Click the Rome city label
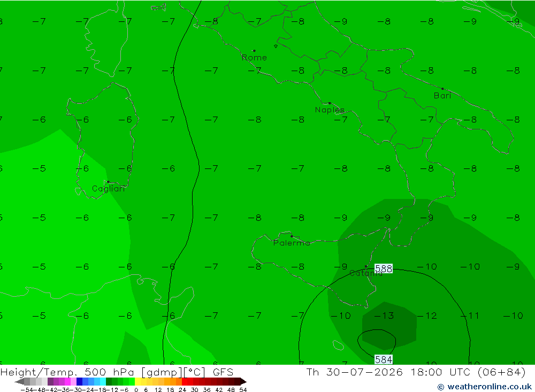This screenshot has width=535, height=392. 254,58
